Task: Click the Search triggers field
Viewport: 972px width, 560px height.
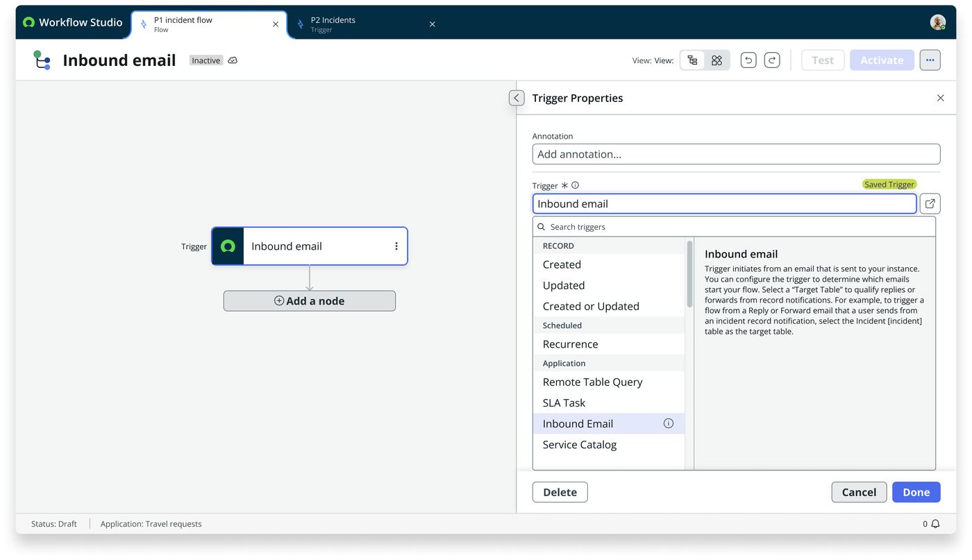Action: pos(734,227)
